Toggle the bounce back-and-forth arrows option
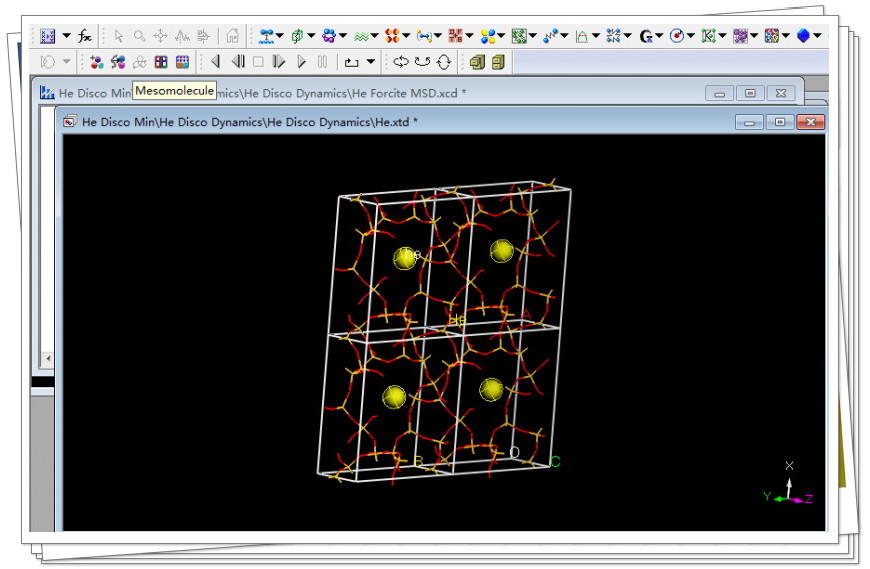This screenshot has height=569, width=870. point(422,62)
